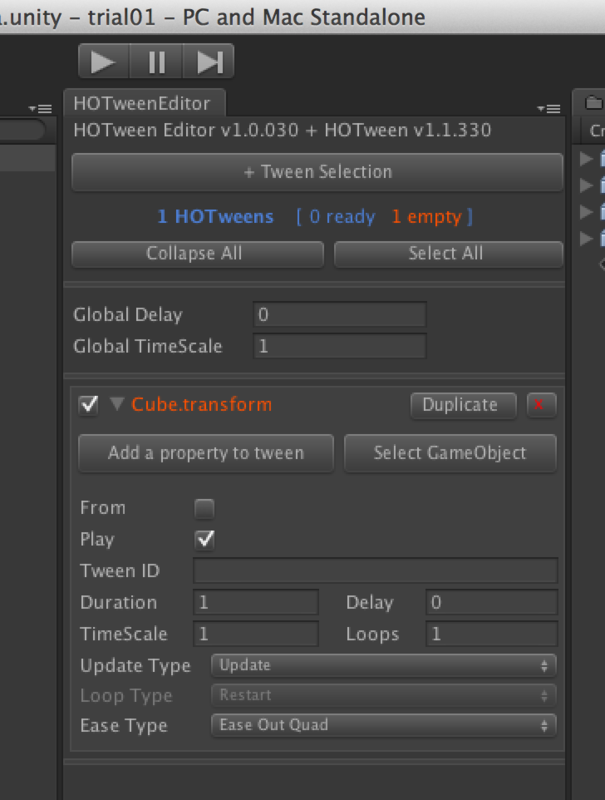Viewport: 605px width, 800px height.
Task: Click the 1 HOTweens count text
Action: [x=215, y=217]
